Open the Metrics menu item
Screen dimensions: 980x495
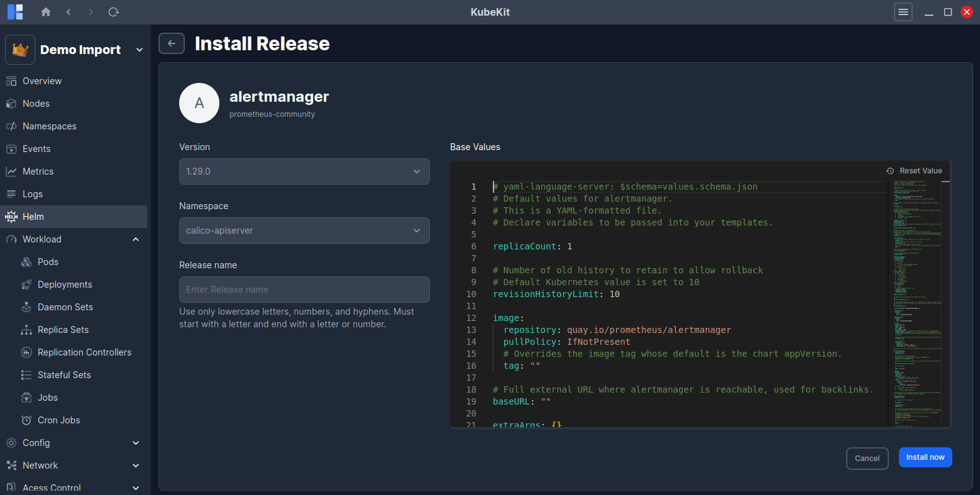click(38, 171)
